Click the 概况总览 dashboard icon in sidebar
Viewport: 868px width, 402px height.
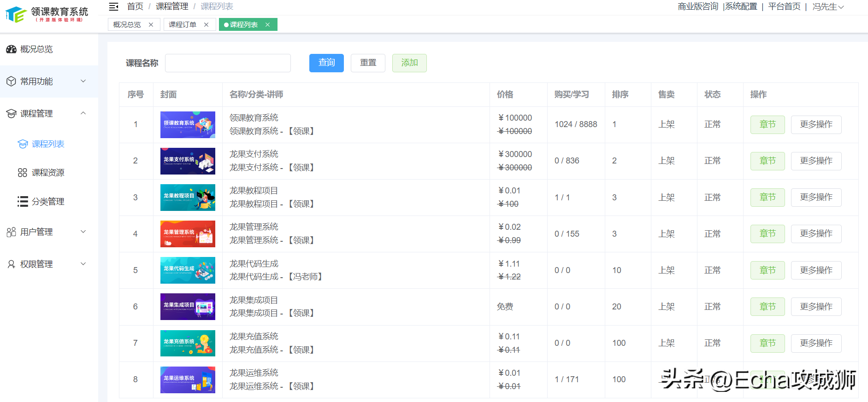pyautogui.click(x=11, y=49)
